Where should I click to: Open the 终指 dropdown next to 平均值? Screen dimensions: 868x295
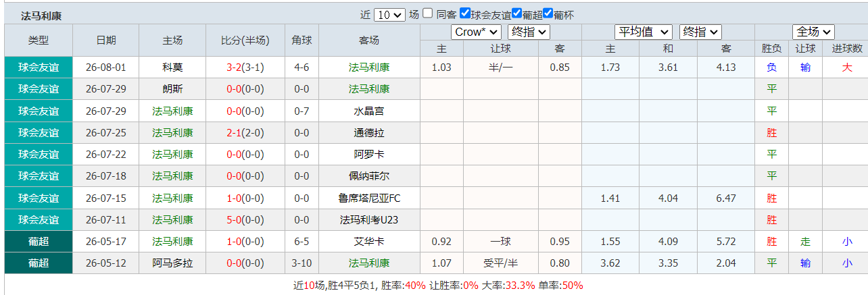(701, 32)
